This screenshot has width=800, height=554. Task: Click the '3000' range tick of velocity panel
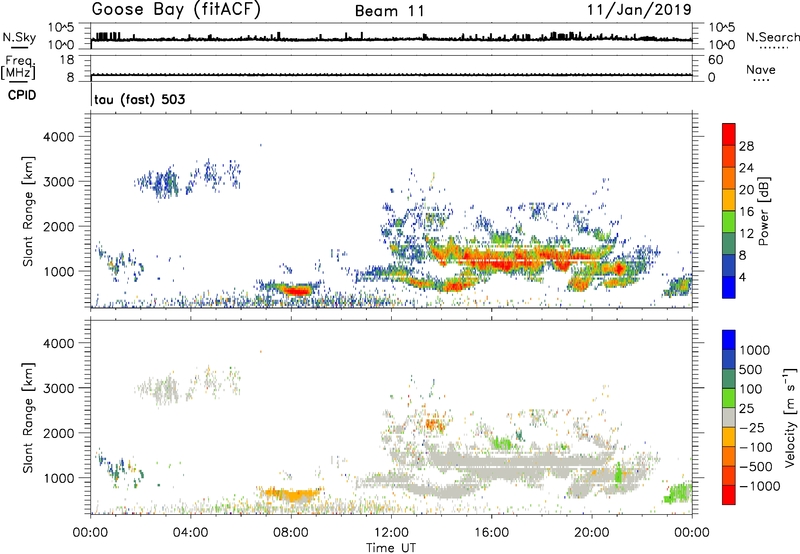[58, 388]
